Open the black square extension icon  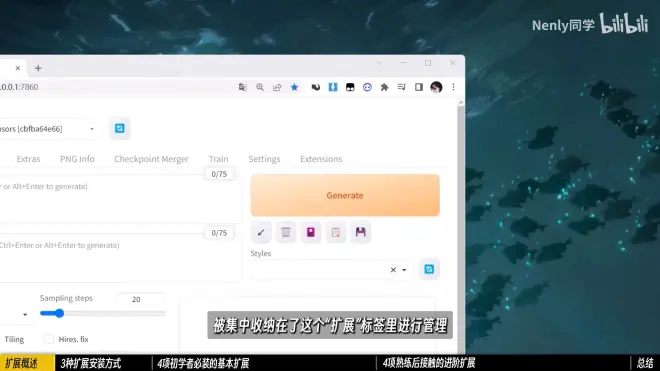pyautogui.click(x=350, y=87)
